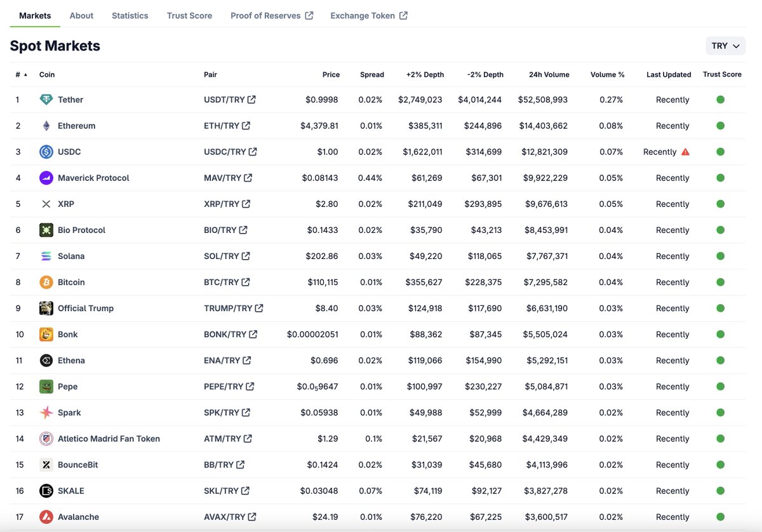Click the Solana coin logo
This screenshot has height=532, width=762.
pos(46,256)
